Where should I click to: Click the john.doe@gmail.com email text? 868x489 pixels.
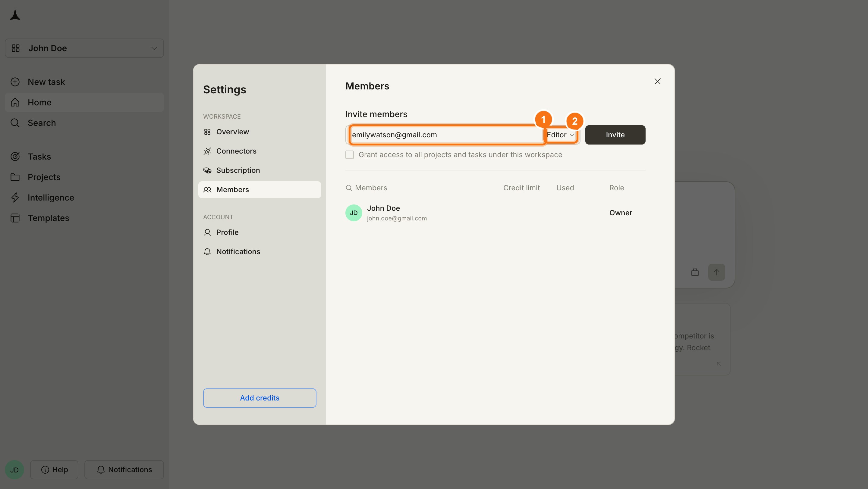point(397,218)
